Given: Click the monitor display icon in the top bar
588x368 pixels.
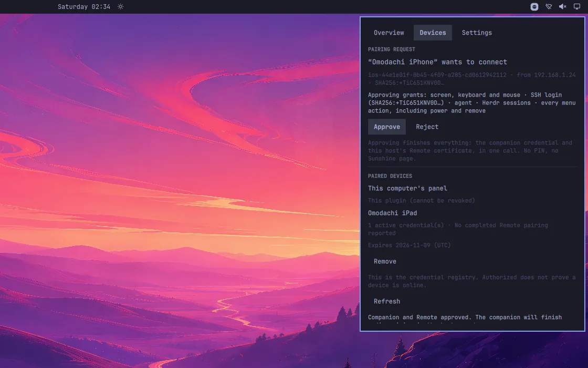Looking at the screenshot, I should coord(577,7).
